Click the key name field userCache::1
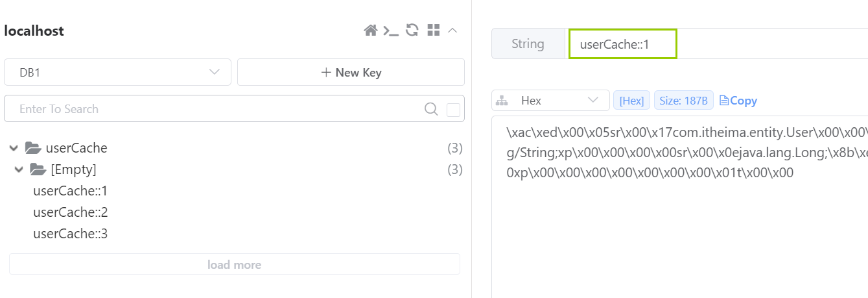 [x=622, y=44]
